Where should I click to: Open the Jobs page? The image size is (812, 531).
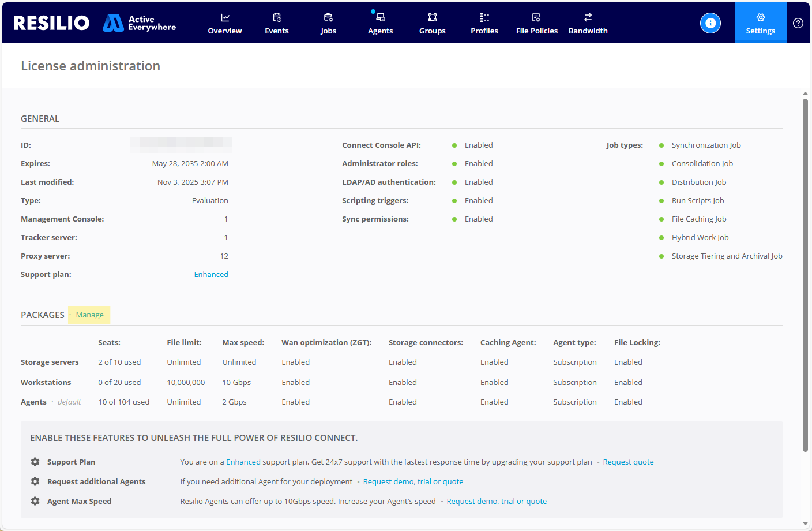click(328, 24)
